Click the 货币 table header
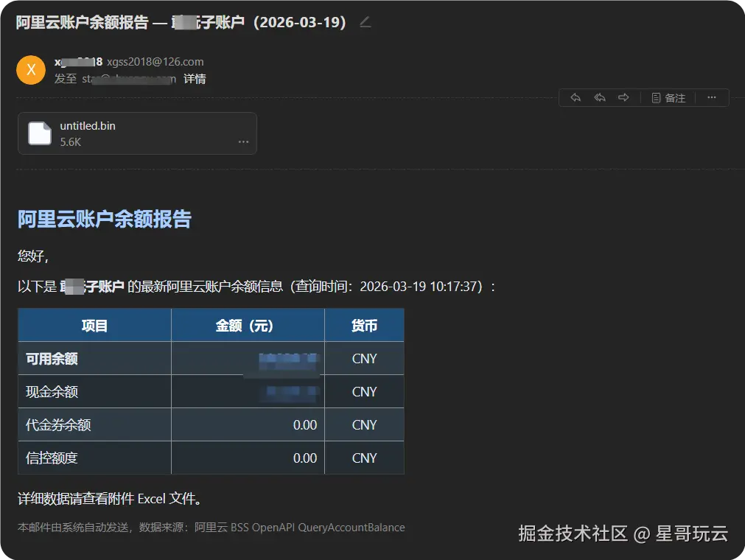745x560 pixels. (x=364, y=326)
